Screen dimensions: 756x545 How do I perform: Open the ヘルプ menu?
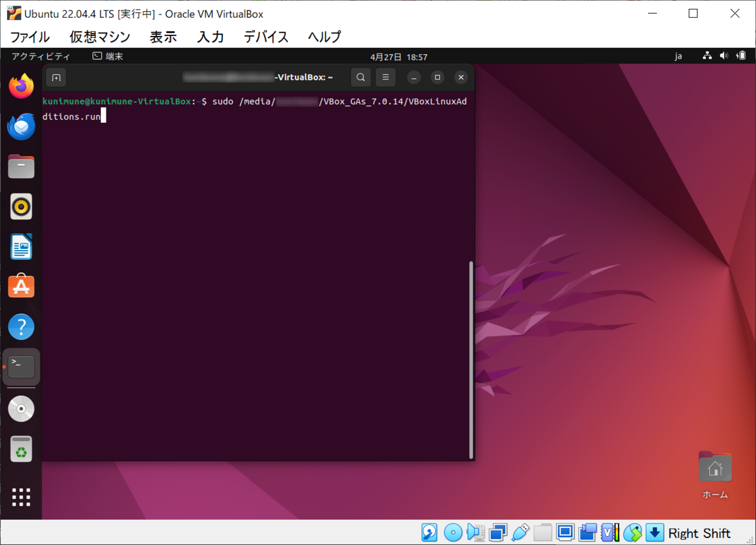(x=324, y=37)
